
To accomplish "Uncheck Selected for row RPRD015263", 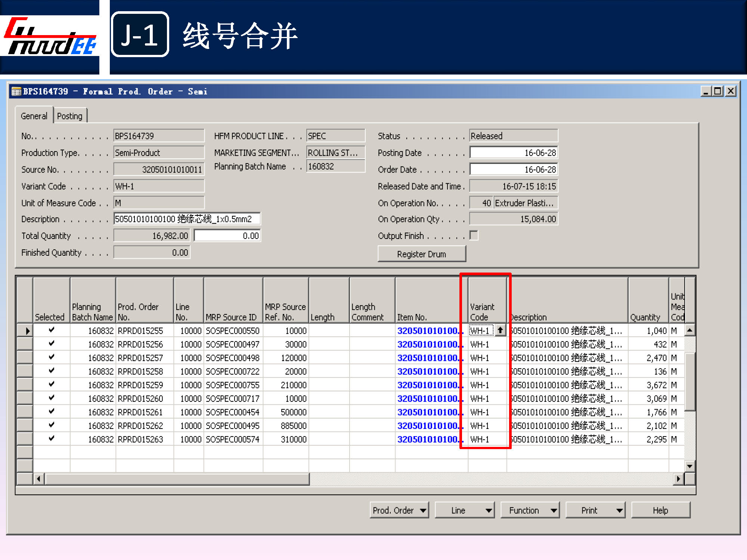I will click(x=52, y=438).
